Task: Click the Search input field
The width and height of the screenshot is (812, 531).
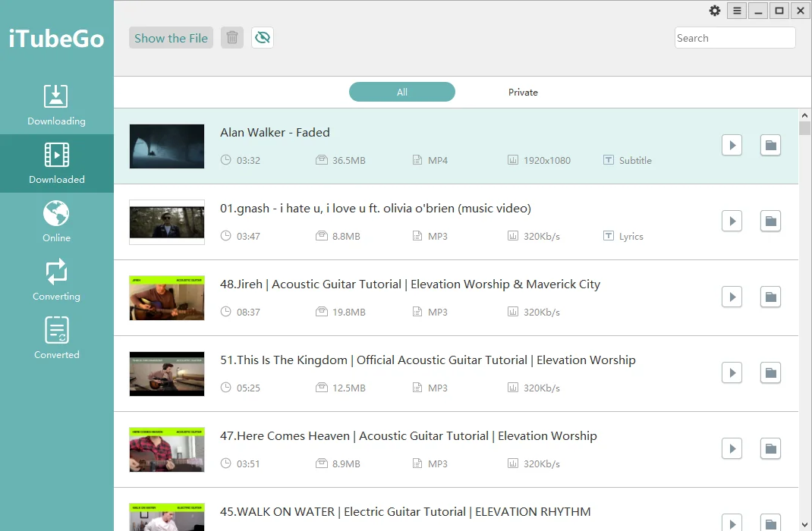Action: tap(735, 38)
